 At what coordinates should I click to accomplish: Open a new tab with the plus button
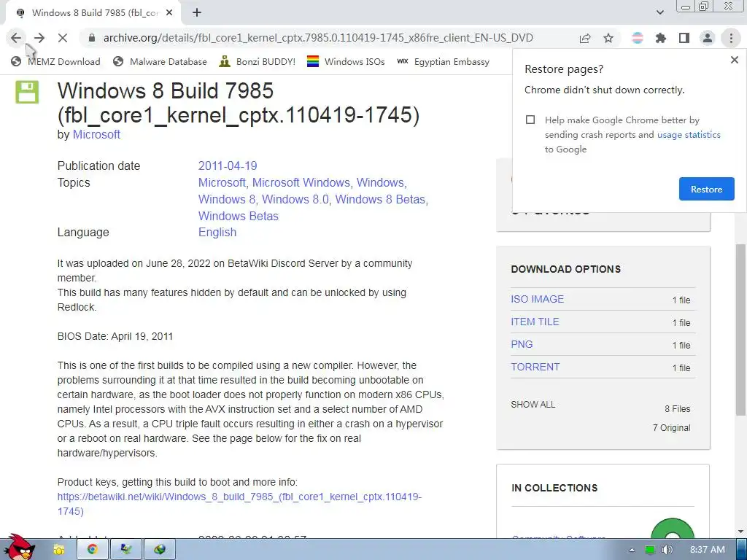click(197, 13)
